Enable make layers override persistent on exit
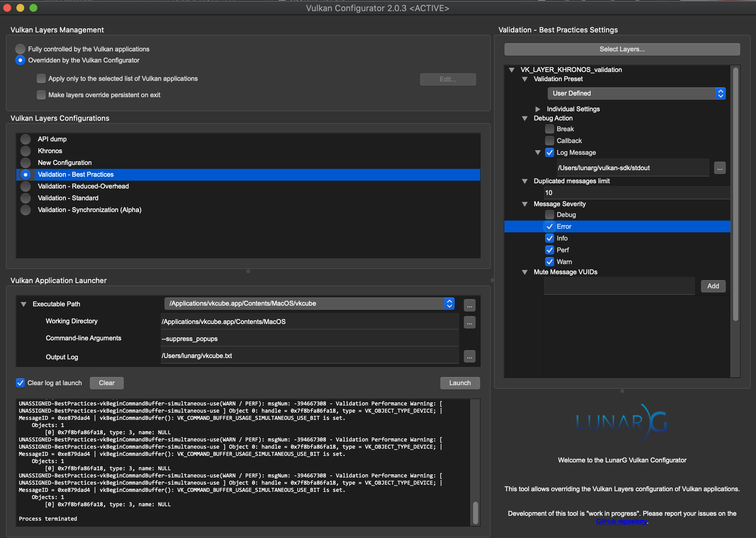 pos(41,95)
